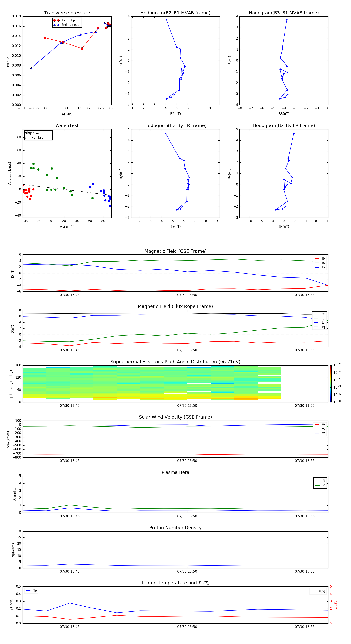Click "07/30 13:50" tick under GSE magnetic field

click(x=187, y=295)
